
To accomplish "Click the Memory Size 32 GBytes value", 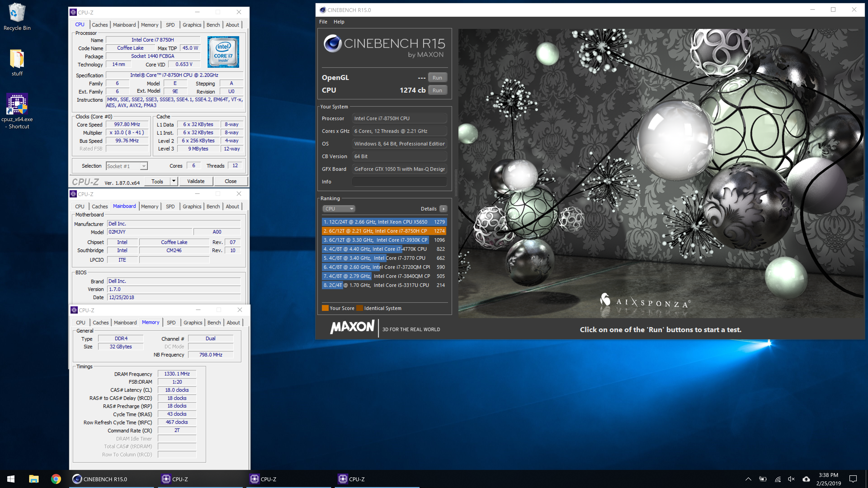I will [x=121, y=347].
